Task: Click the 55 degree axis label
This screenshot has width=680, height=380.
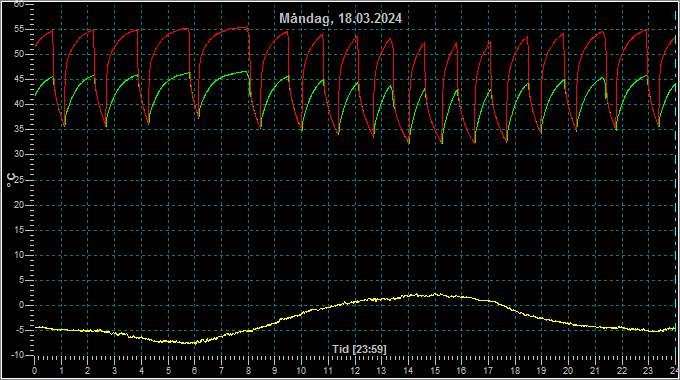Action: (x=19, y=29)
